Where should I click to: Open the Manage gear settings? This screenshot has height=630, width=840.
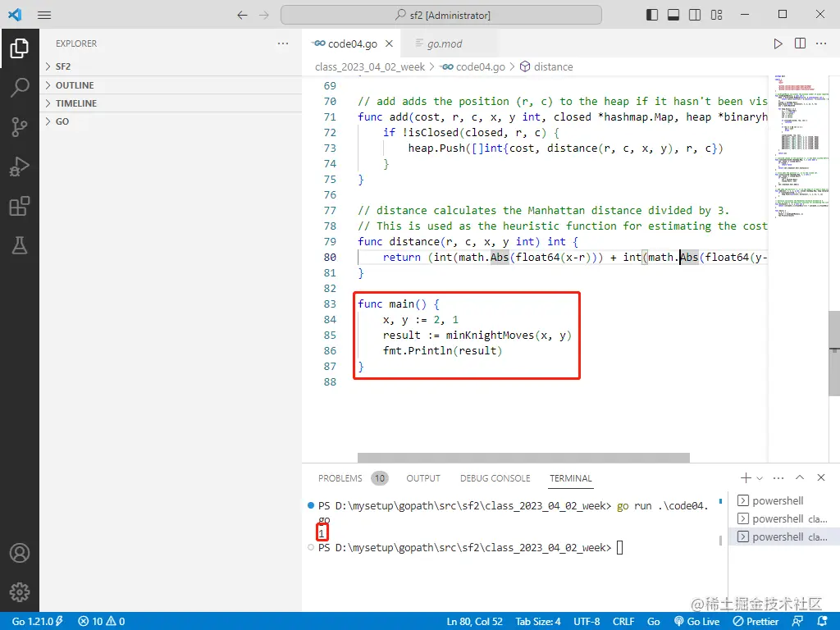[x=20, y=592]
